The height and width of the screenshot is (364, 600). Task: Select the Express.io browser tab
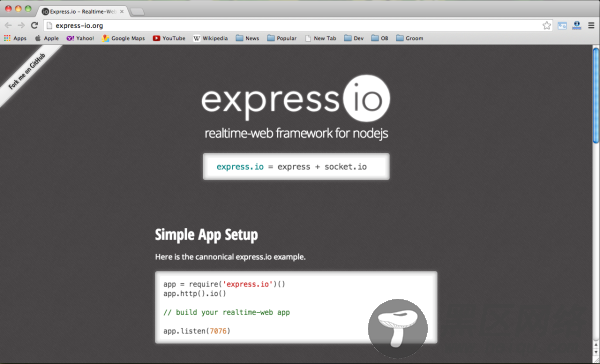tap(82, 11)
